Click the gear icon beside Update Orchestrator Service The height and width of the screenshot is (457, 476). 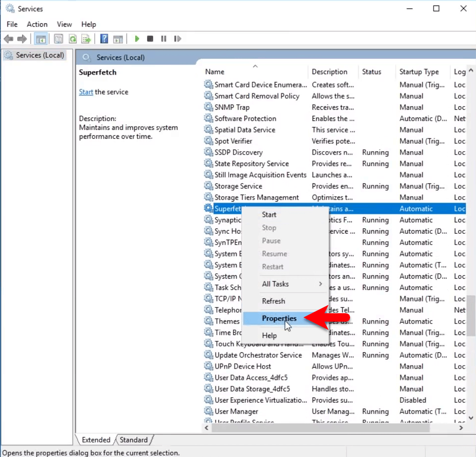(x=208, y=355)
